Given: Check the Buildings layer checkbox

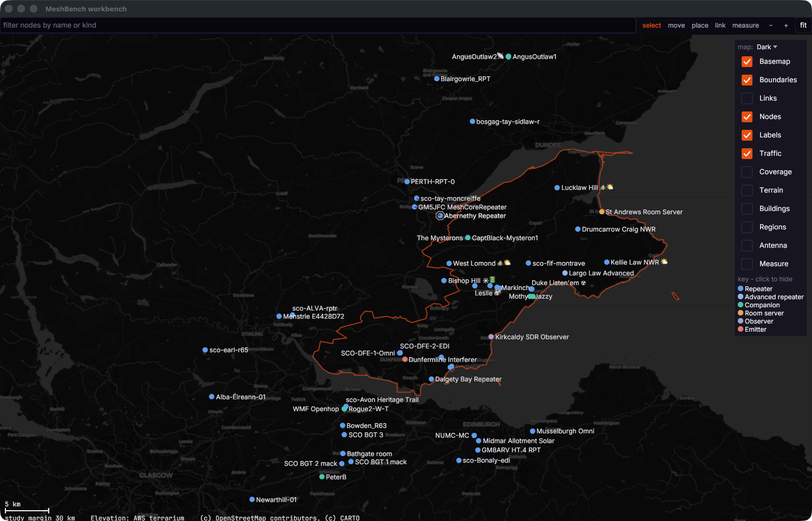Looking at the screenshot, I should [x=747, y=209].
